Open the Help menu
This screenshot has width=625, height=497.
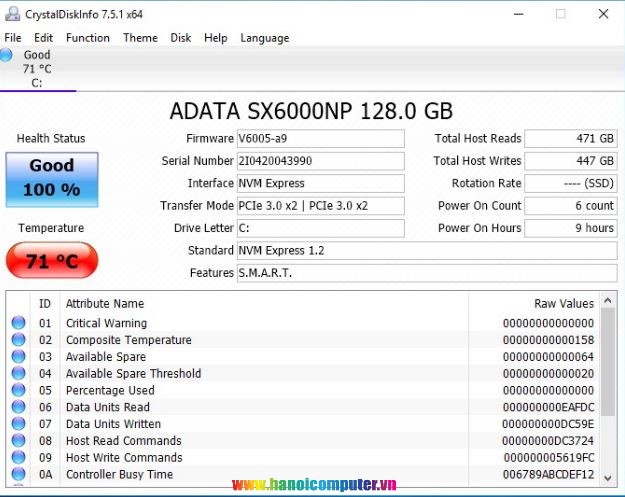pyautogui.click(x=216, y=38)
